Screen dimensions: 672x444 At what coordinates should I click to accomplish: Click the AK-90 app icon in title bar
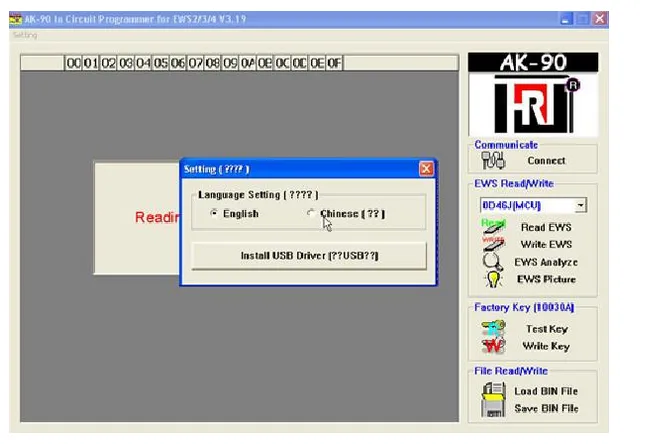point(15,19)
